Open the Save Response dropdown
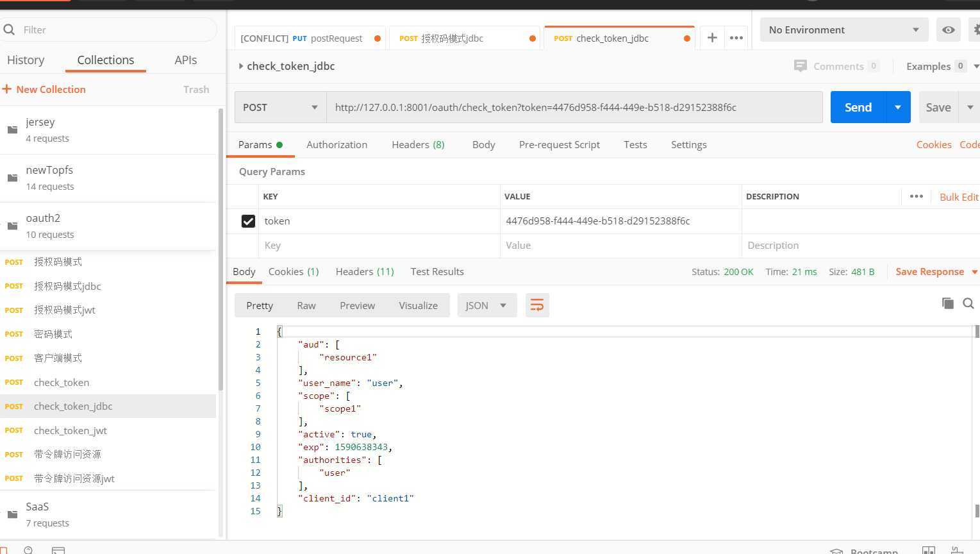The image size is (980, 554). coord(936,272)
